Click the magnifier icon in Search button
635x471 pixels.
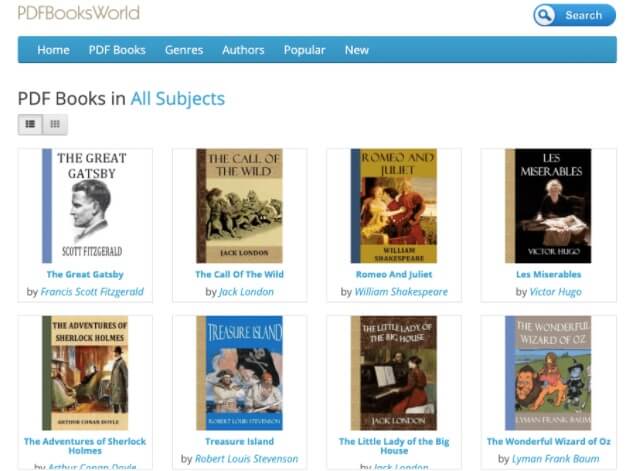coord(545,15)
